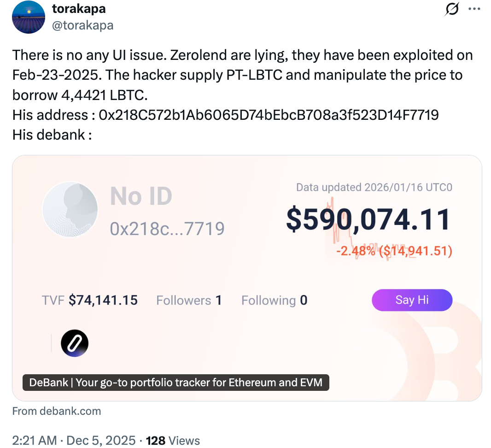Screen dimensions: 491x448
Task: Open the three-dot more options menu
Action: (x=474, y=9)
